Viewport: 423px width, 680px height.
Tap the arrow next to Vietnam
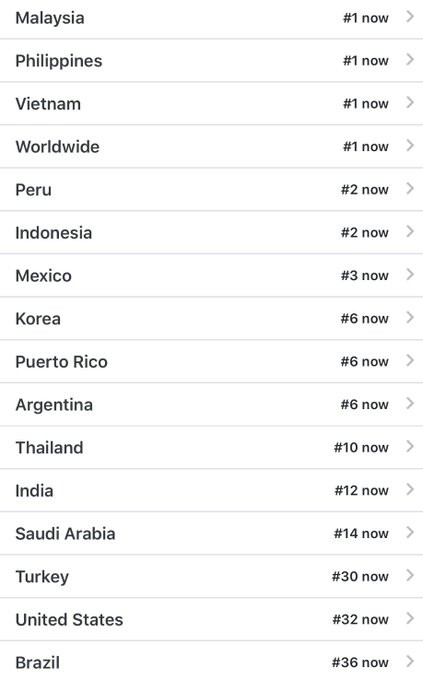click(x=410, y=103)
